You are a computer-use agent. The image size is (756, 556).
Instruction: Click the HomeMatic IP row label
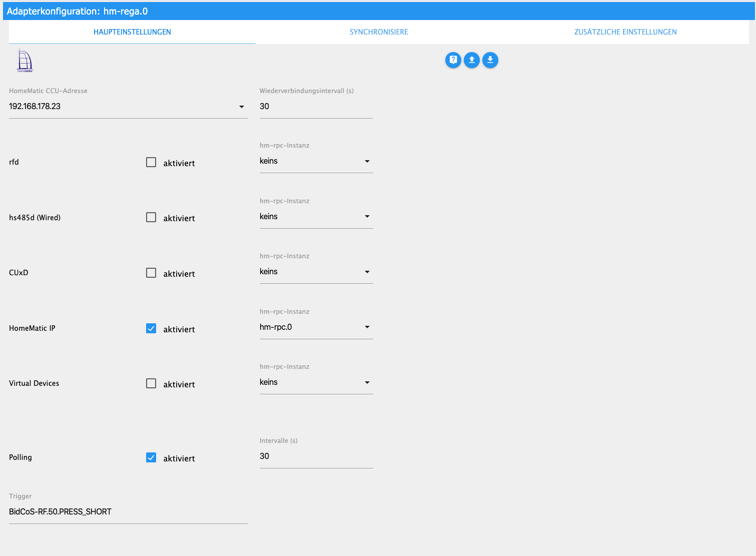[32, 328]
